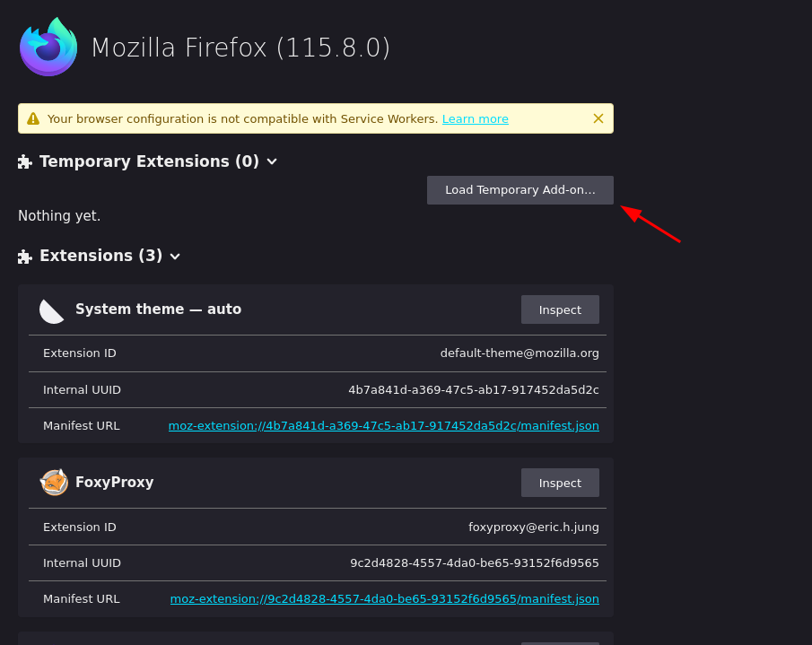The image size is (812, 645).
Task: Click the Firefox Nightly logo icon
Action: click(x=48, y=47)
